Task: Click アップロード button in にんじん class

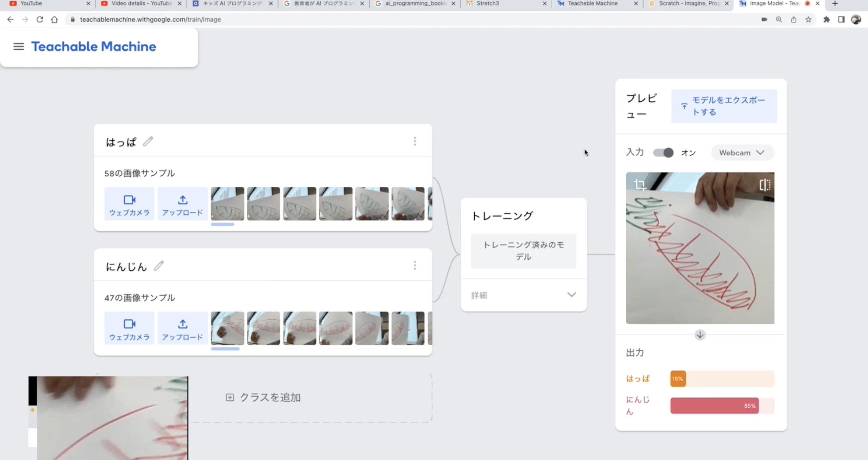Action: [183, 328]
